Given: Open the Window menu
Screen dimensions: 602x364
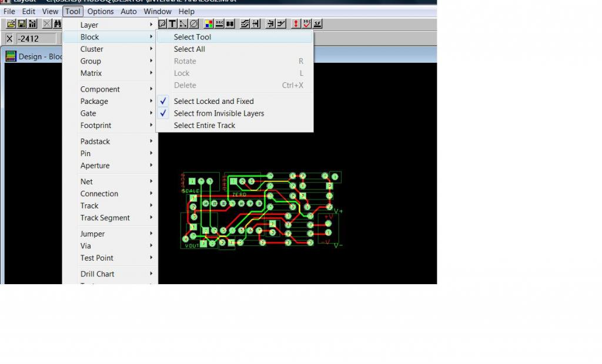Looking at the screenshot, I should pyautogui.click(x=158, y=12).
